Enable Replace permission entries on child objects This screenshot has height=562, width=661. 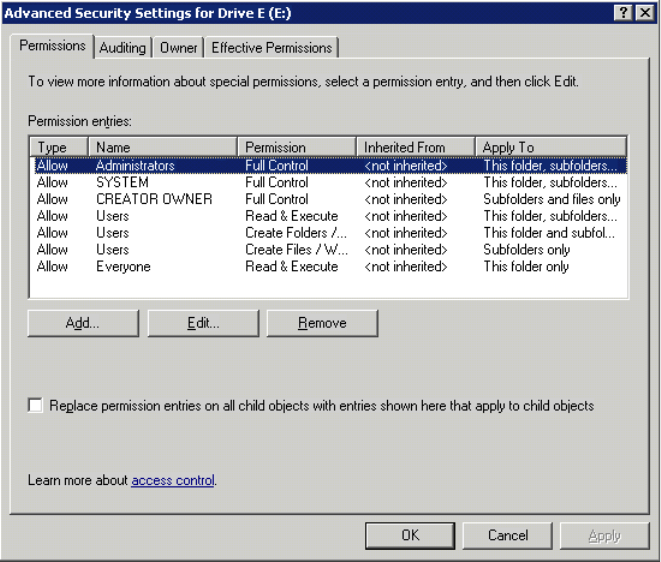coord(37,406)
